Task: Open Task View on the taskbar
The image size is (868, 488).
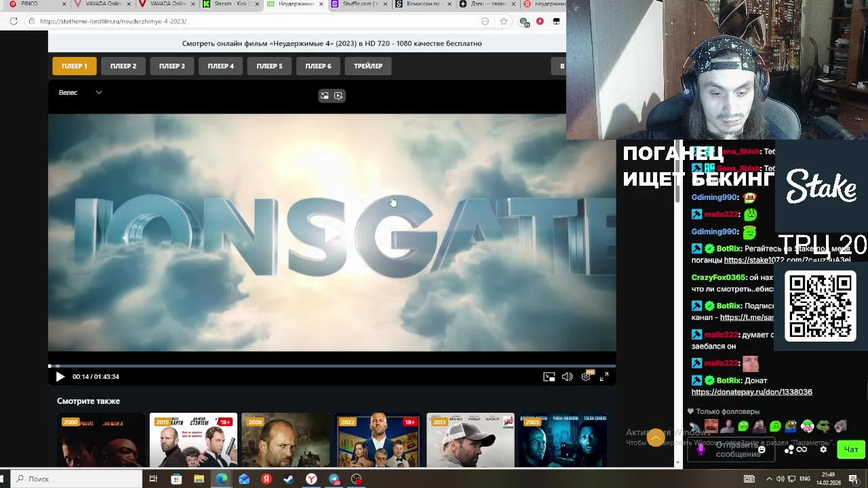Action: click(x=153, y=479)
